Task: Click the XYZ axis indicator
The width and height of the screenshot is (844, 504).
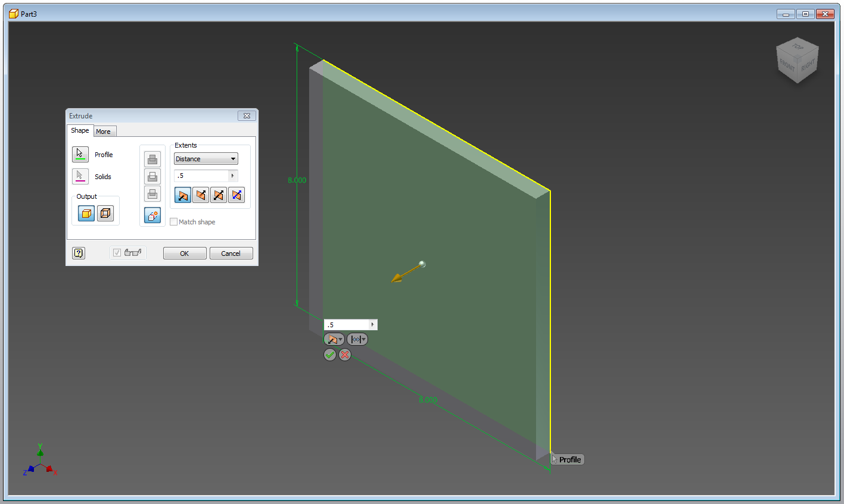Action: click(x=40, y=461)
